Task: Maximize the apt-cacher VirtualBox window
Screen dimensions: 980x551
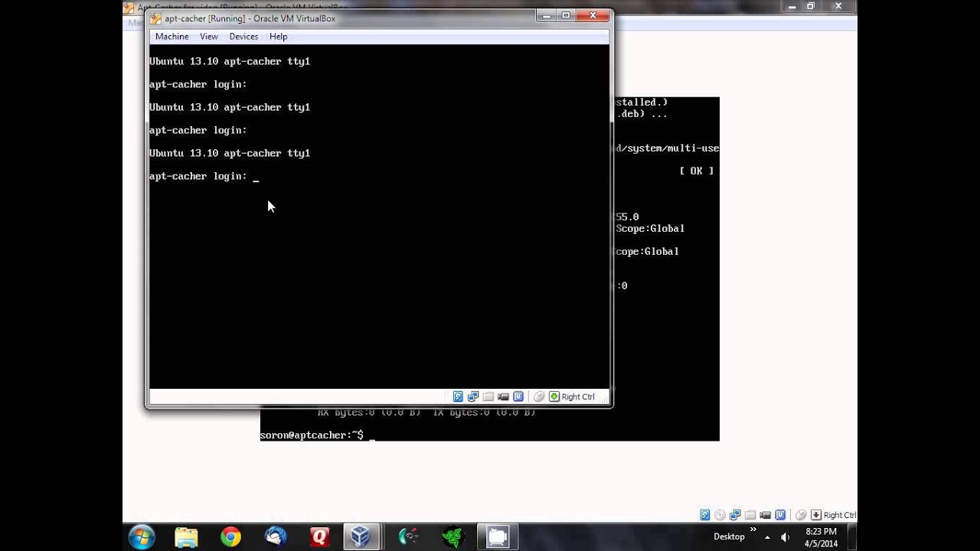Action: click(567, 15)
